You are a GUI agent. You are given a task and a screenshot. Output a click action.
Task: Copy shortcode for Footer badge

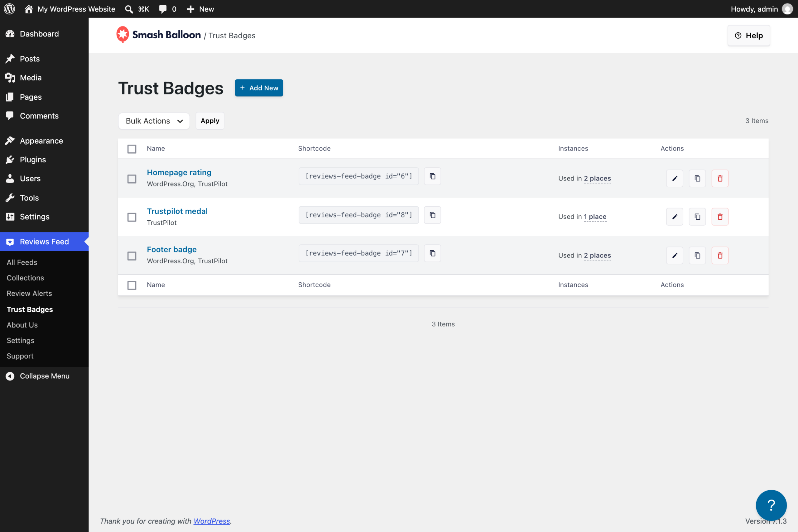432,253
